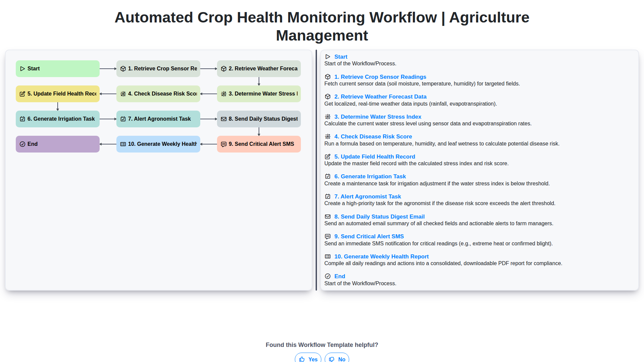
Task: Click the SMS bubble icon on Send Critical Alert SMS
Action: 224,144
